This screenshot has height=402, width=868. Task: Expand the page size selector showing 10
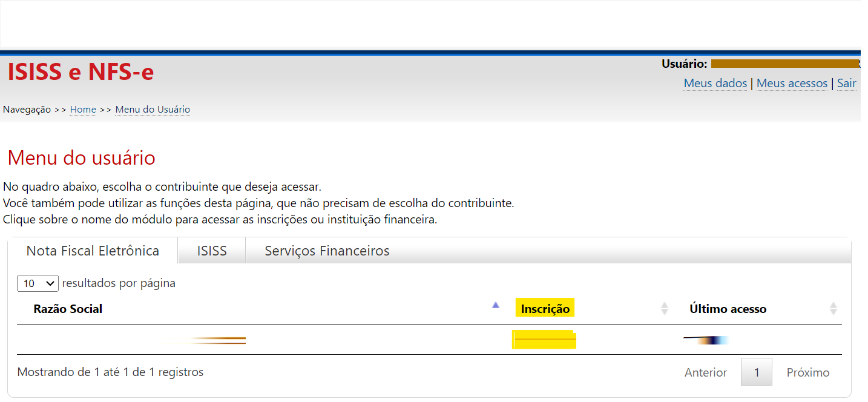[x=37, y=283]
